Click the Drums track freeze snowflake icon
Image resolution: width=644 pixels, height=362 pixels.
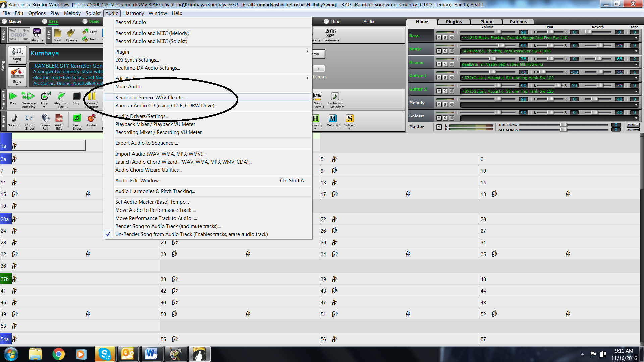pyautogui.click(x=452, y=64)
